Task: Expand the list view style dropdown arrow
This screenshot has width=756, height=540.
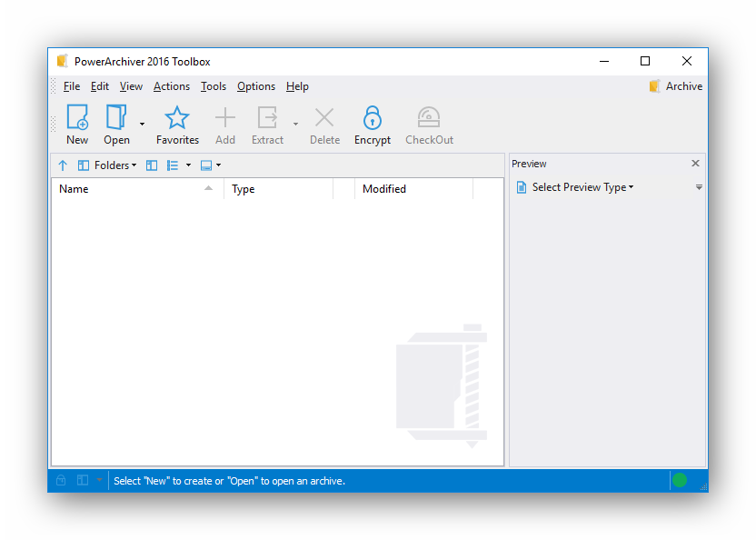Action: click(x=188, y=165)
